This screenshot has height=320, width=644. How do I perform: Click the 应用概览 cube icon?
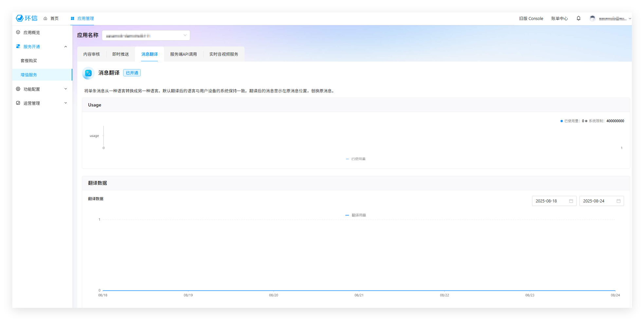click(18, 32)
